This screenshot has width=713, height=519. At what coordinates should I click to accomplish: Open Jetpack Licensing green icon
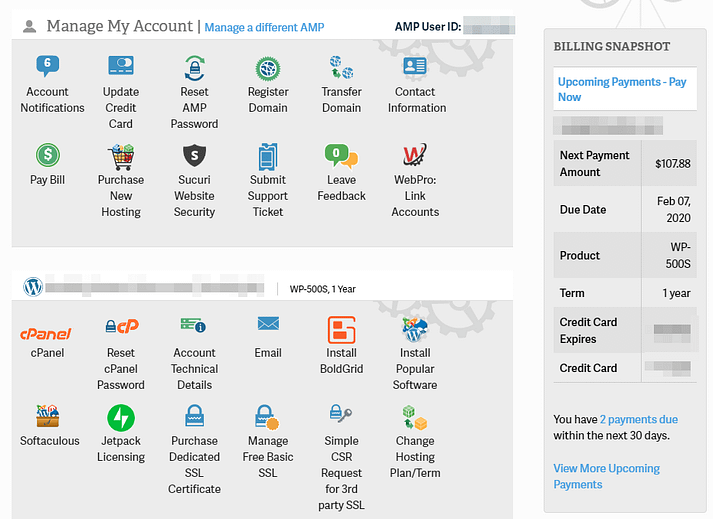tap(121, 418)
